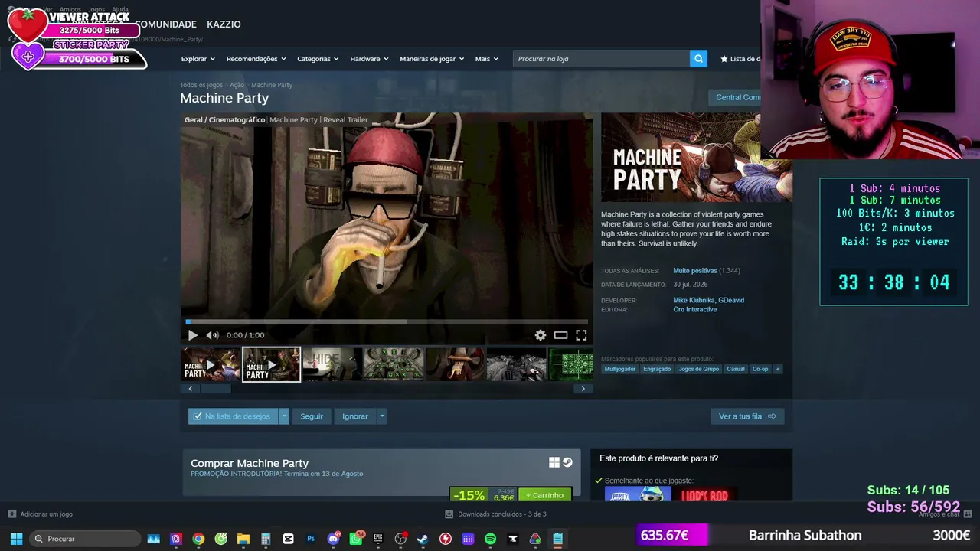The width and height of the screenshot is (980, 551).
Task: Open the COMUNIDADE tab
Action: [x=166, y=24]
